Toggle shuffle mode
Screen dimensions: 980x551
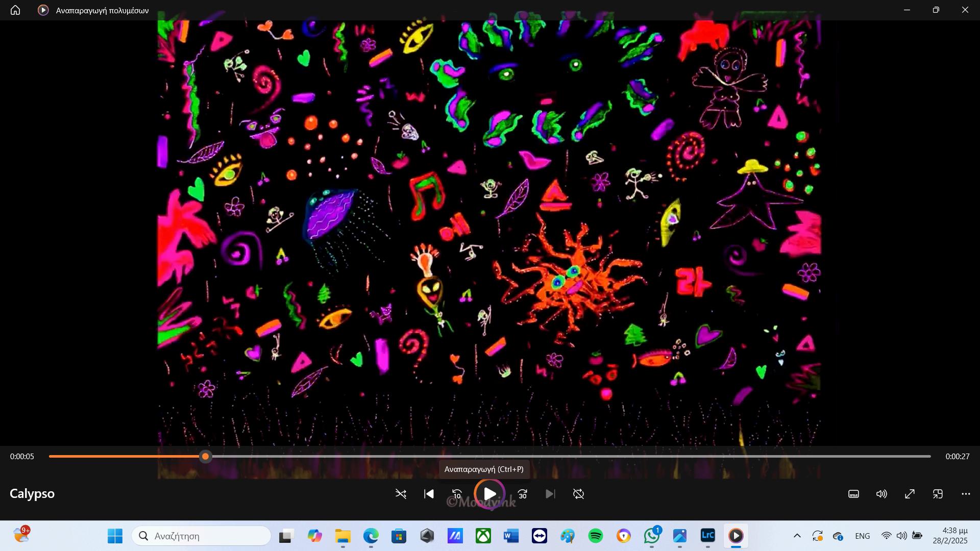(x=401, y=494)
